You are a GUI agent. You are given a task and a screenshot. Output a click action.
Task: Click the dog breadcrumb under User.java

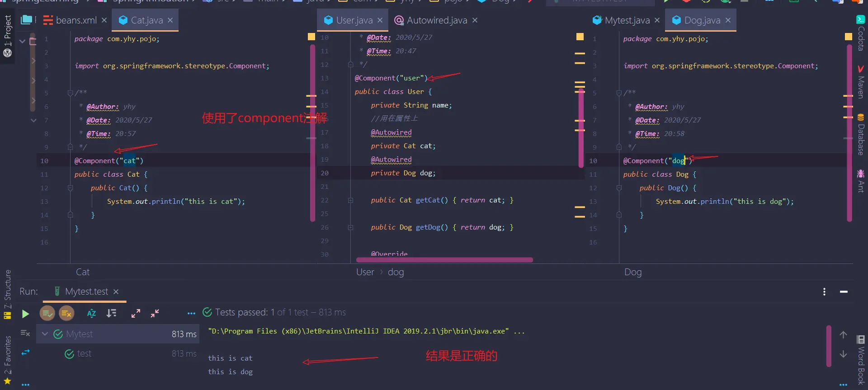pyautogui.click(x=396, y=272)
